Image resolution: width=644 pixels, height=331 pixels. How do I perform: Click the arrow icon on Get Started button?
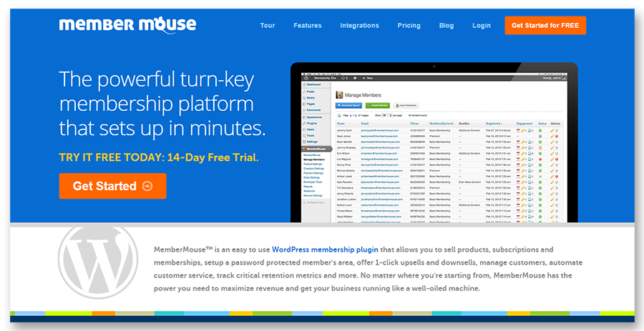tap(148, 186)
